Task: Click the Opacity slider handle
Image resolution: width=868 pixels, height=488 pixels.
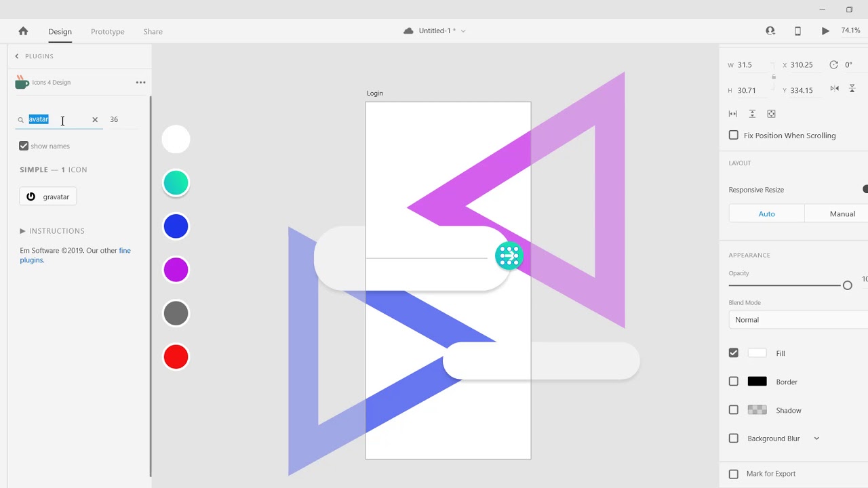Action: click(x=847, y=285)
